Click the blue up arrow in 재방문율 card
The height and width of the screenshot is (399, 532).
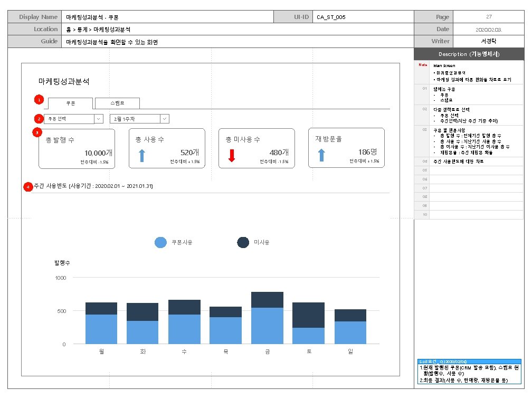pos(321,155)
